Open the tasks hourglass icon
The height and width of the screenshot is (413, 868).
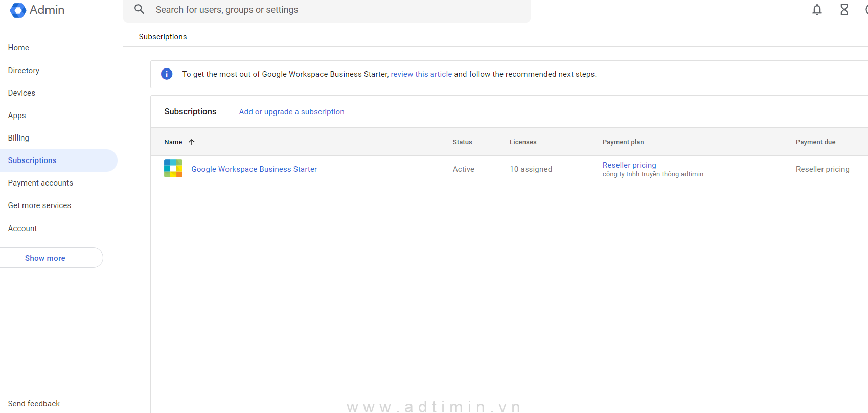[x=844, y=10]
